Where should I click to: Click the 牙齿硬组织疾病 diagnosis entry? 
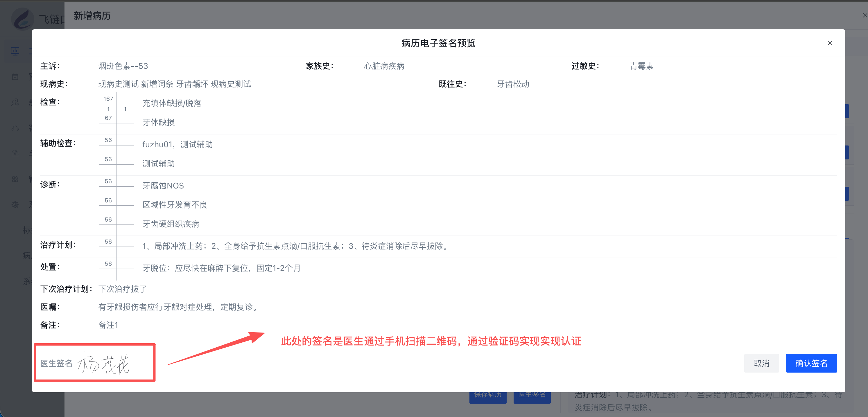click(x=171, y=224)
